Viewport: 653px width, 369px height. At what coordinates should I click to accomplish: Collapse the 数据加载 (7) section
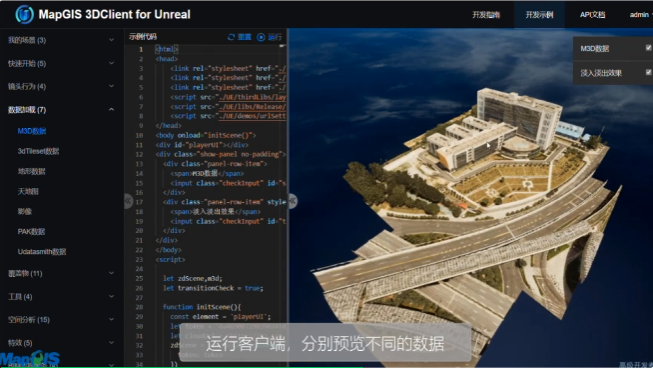(61, 110)
